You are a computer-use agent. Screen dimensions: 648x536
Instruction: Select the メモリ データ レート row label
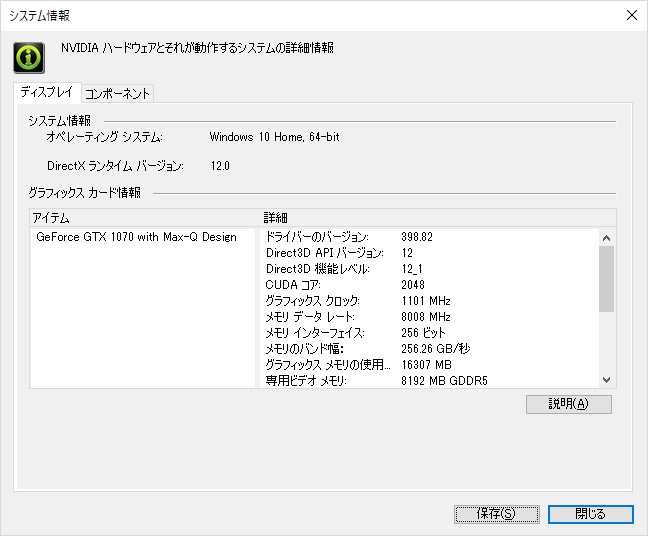pos(310,317)
